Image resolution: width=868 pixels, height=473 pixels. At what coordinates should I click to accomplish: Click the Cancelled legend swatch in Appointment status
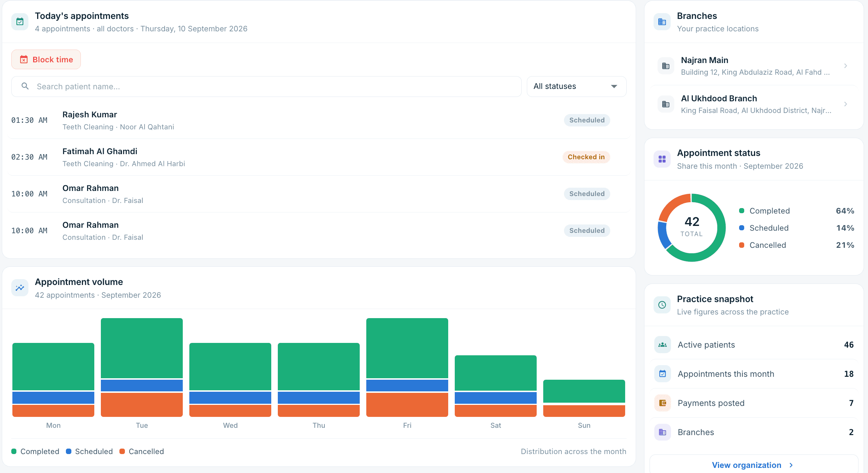tap(742, 245)
